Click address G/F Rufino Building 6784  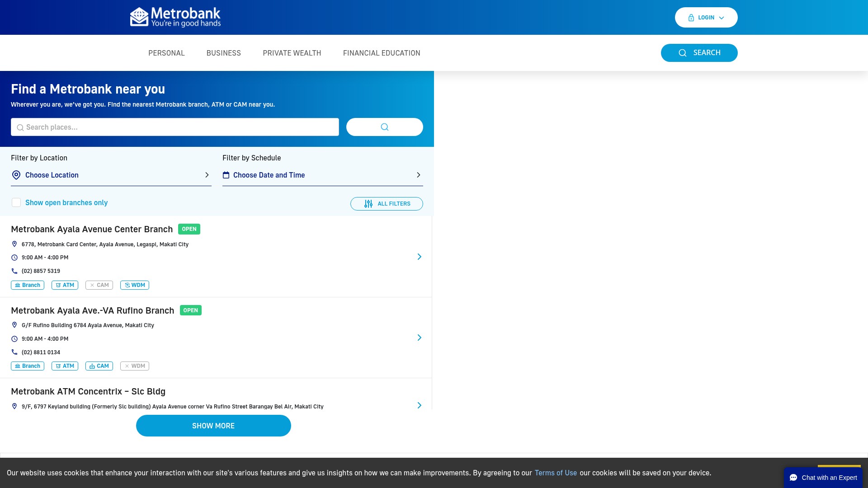pos(88,325)
